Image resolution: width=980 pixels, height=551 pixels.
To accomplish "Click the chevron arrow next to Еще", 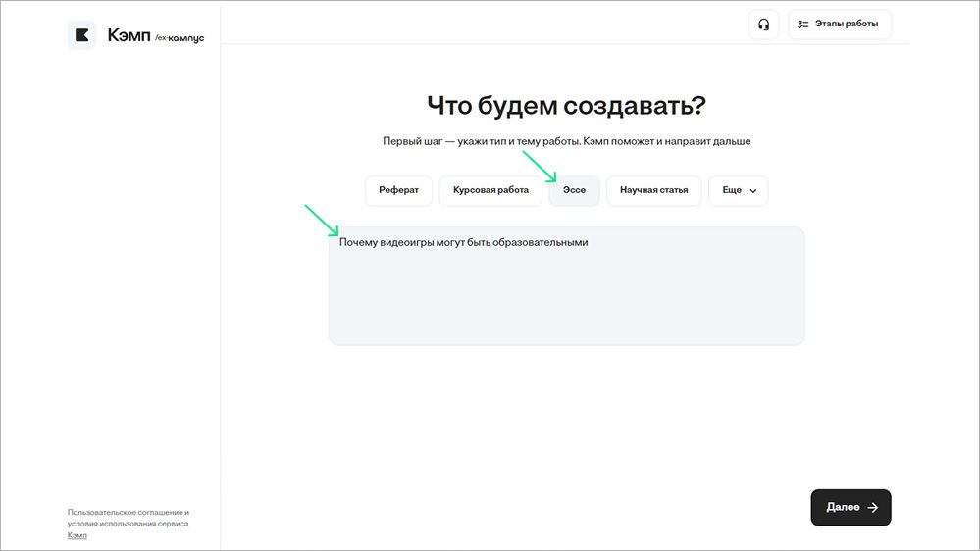I will (753, 191).
